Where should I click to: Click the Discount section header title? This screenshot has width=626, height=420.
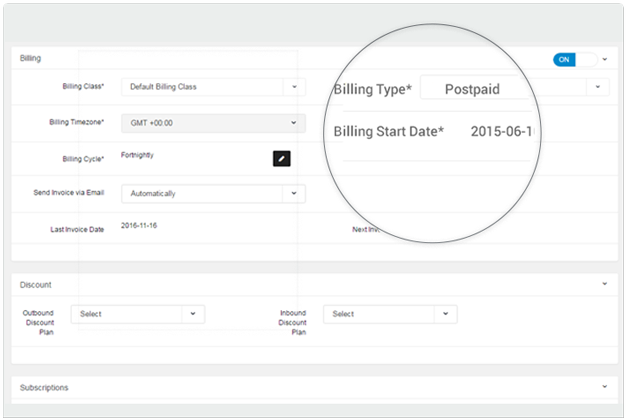point(36,285)
